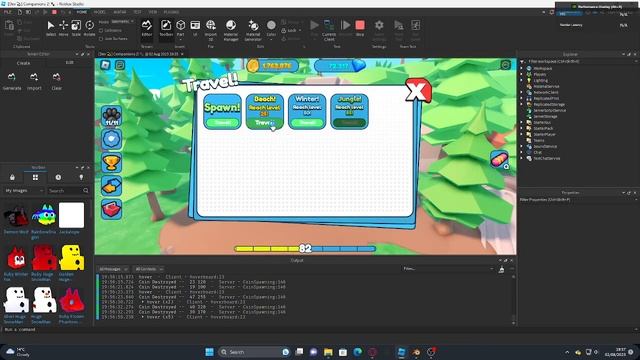Open the red shop basket in game
The image size is (640, 360).
pos(111,209)
